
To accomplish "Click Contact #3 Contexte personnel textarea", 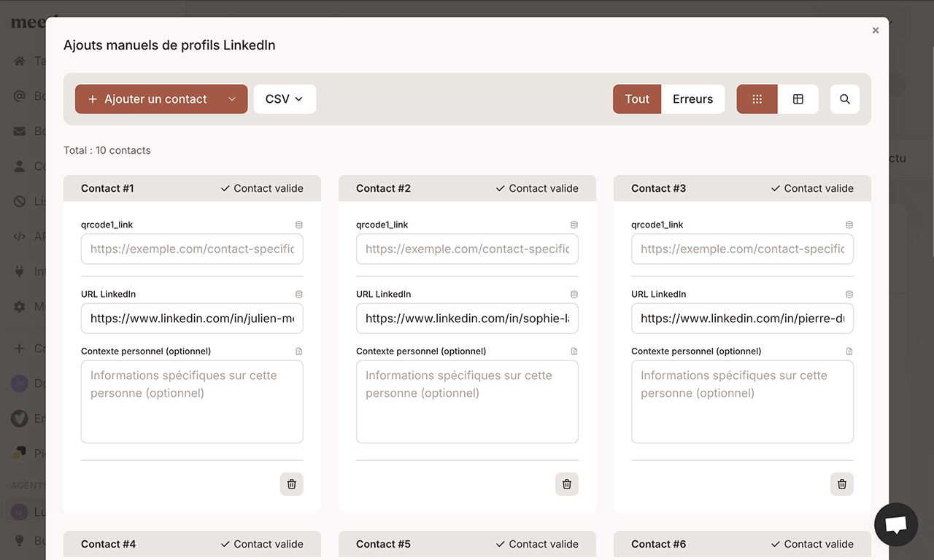I will click(x=742, y=402).
